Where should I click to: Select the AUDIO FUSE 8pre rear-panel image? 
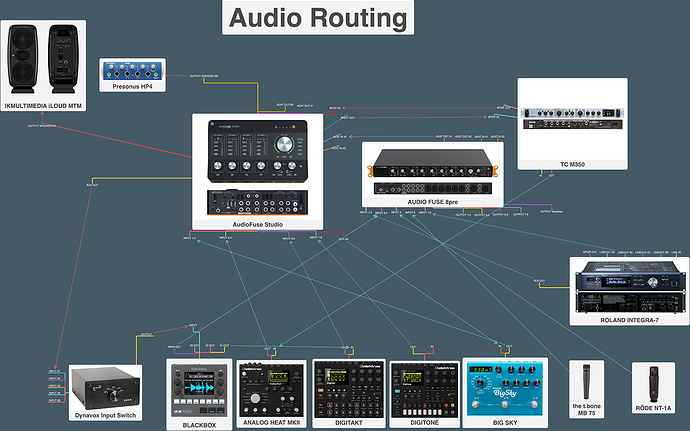[433, 188]
